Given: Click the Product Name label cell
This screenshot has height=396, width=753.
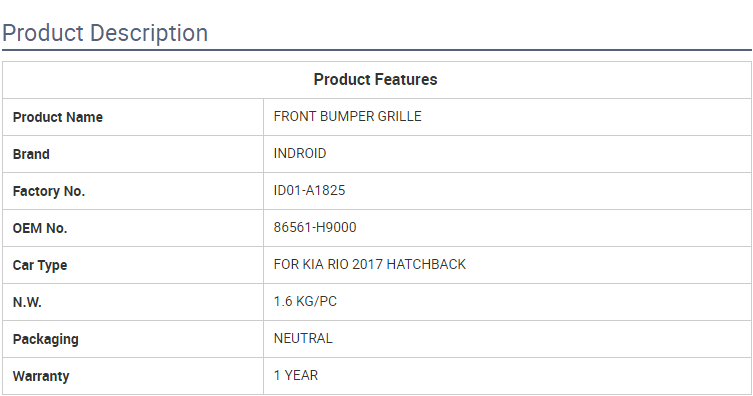Looking at the screenshot, I should [133, 117].
